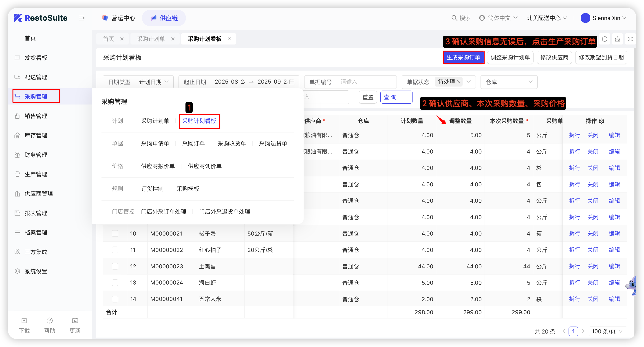Viewport: 644px width, 347px height.
Task: Switch to the 采购计划单 tab
Action: [151, 39]
